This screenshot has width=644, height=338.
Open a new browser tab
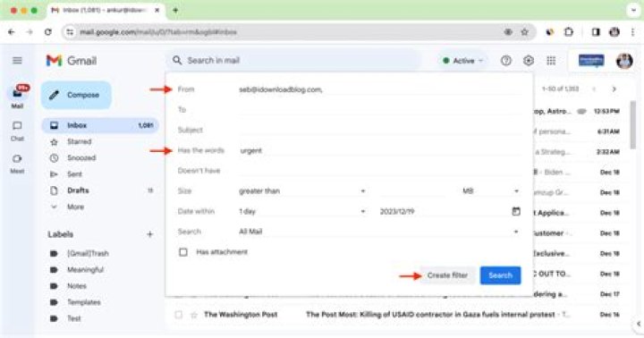[175, 10]
